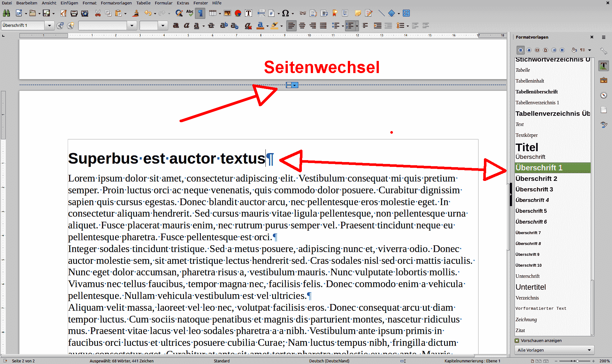The width and height of the screenshot is (612, 364).
Task: Open the Extras menu
Action: [x=183, y=3]
